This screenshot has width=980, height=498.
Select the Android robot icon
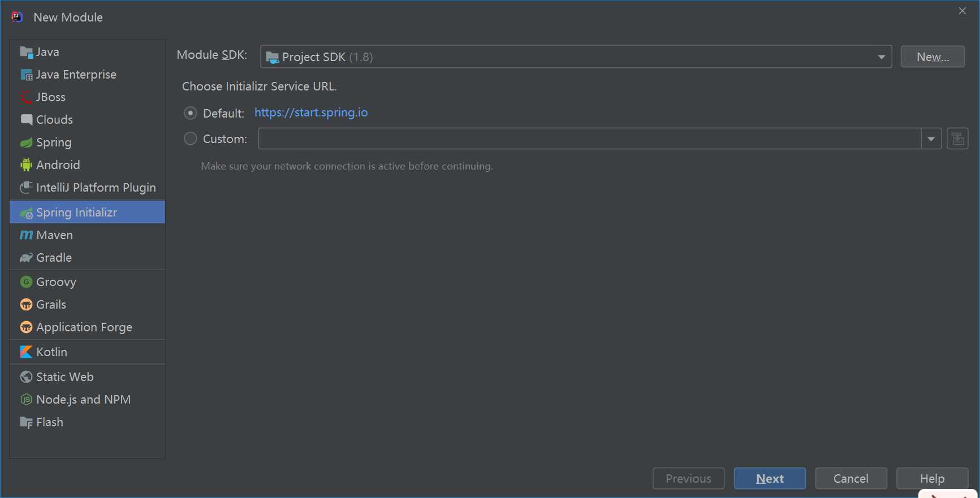point(26,165)
